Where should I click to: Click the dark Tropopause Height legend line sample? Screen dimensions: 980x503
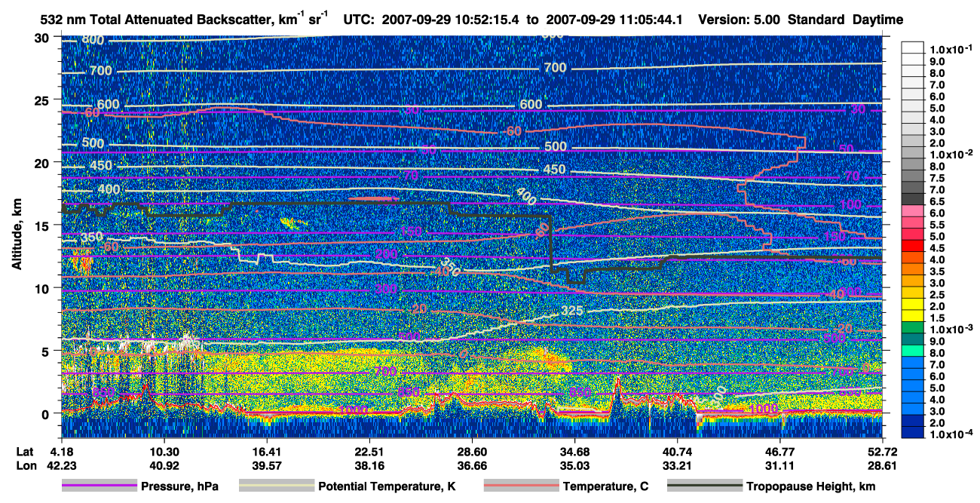click(706, 486)
